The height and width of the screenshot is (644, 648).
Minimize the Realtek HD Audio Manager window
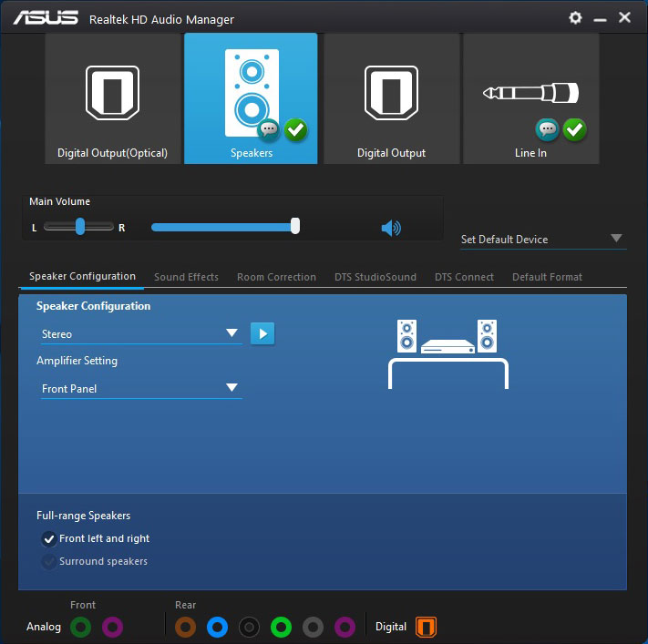600,19
